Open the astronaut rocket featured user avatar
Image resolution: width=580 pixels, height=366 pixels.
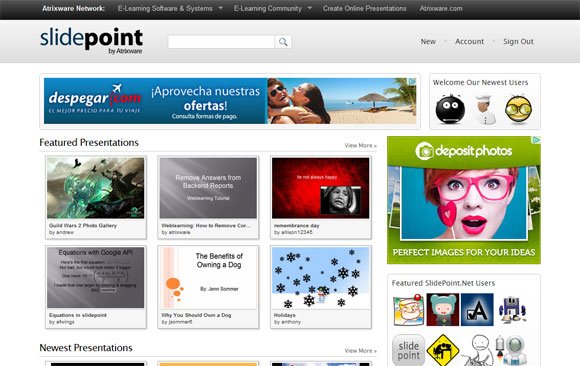click(512, 350)
